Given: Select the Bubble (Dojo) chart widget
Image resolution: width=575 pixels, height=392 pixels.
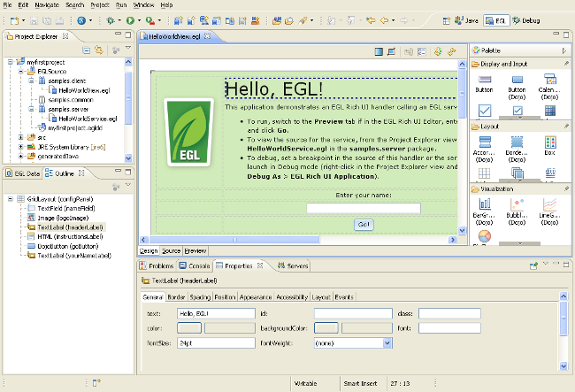Looking at the screenshot, I should tap(517, 211).
